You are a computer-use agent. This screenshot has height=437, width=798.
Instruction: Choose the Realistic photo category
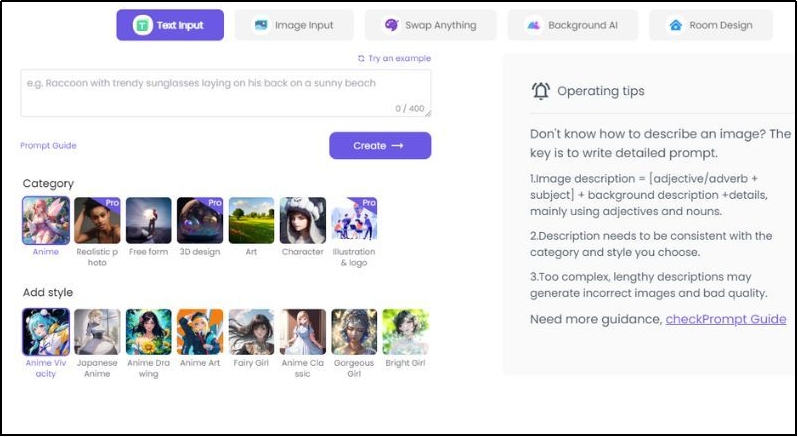coord(97,220)
